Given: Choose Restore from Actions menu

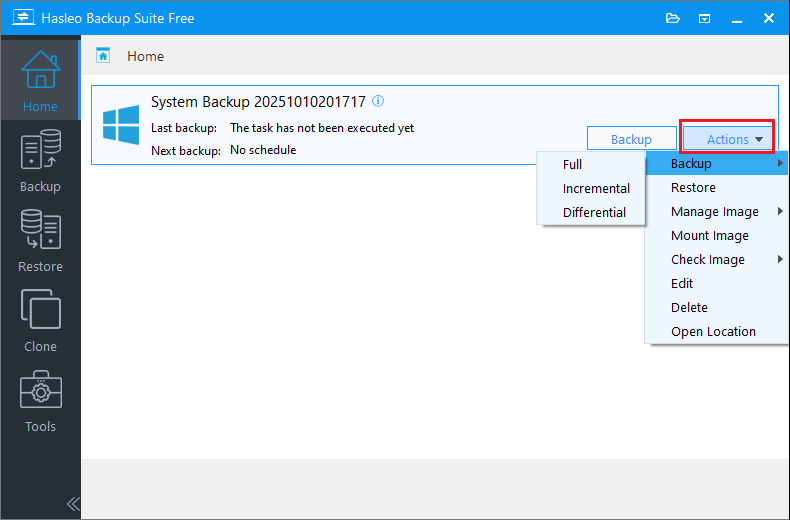Looking at the screenshot, I should [717, 187].
